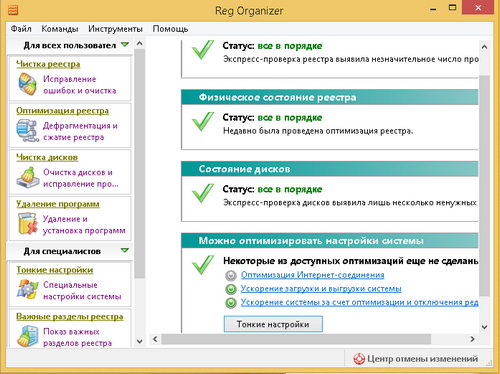This screenshot has width=500, height=374.
Task: Open the Инструменты menu
Action: click(x=115, y=29)
